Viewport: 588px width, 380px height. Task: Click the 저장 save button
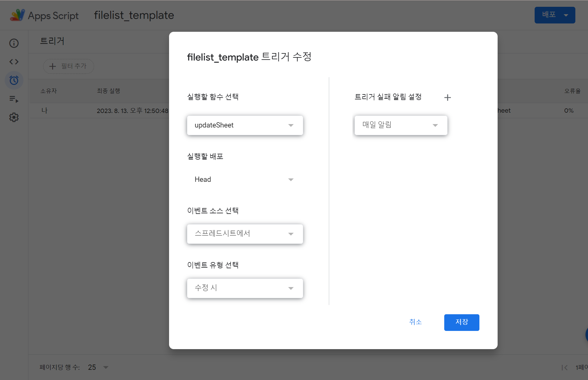(x=462, y=322)
